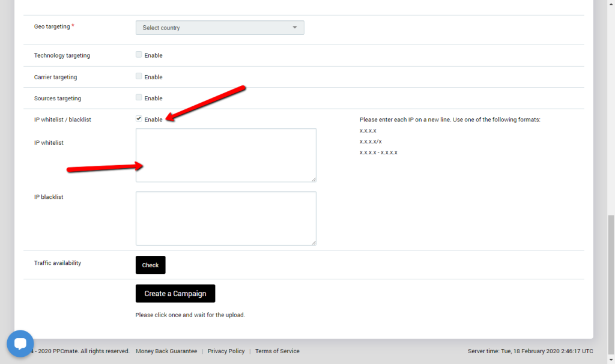Uncheck the IP whitelist / blacklist Enable checkbox
The image size is (615, 364).
tap(139, 119)
